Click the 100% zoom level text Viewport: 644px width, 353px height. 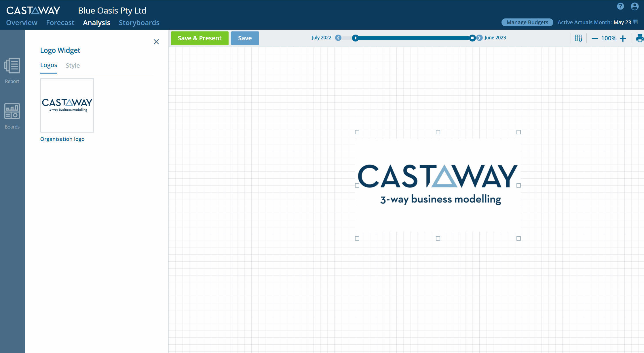click(609, 38)
